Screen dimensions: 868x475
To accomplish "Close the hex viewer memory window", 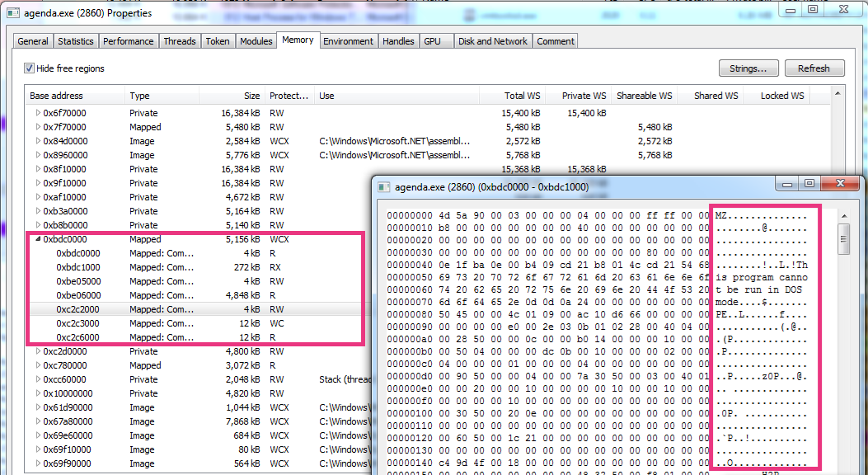I will (840, 185).
